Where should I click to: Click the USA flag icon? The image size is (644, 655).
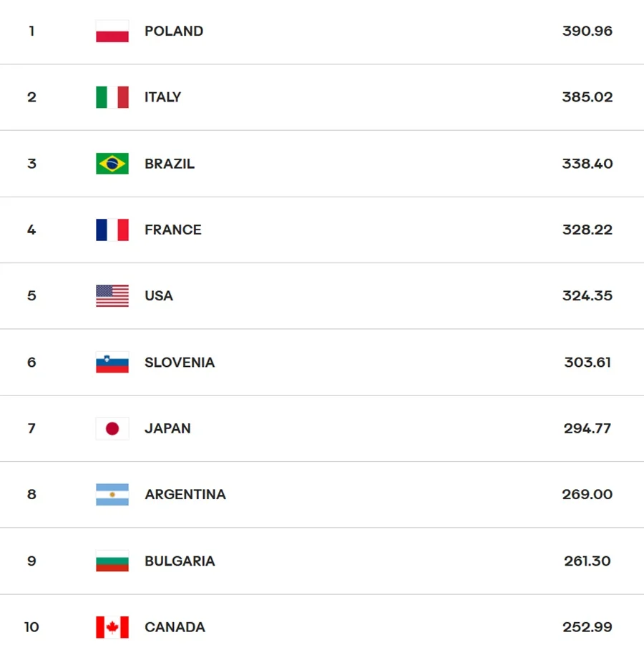click(112, 296)
